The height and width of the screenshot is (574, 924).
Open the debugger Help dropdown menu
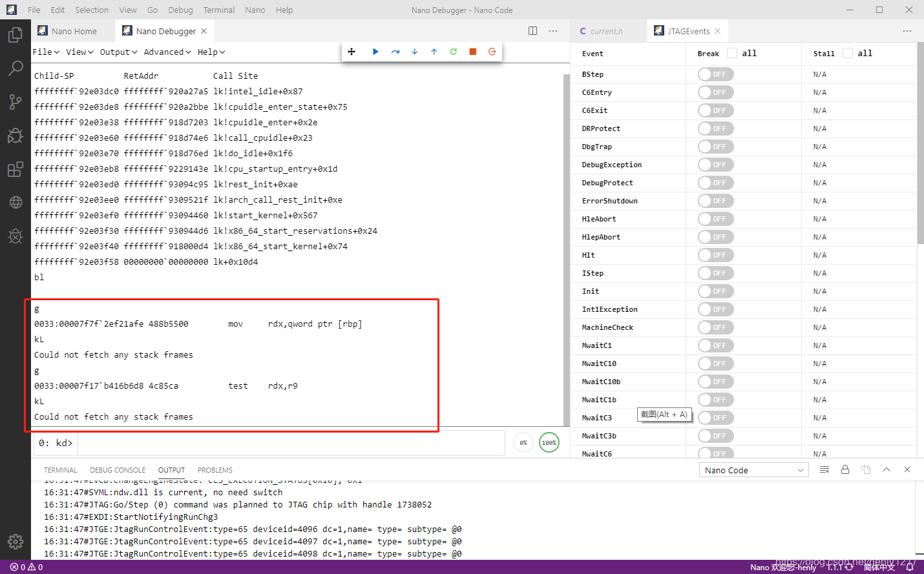tap(211, 52)
